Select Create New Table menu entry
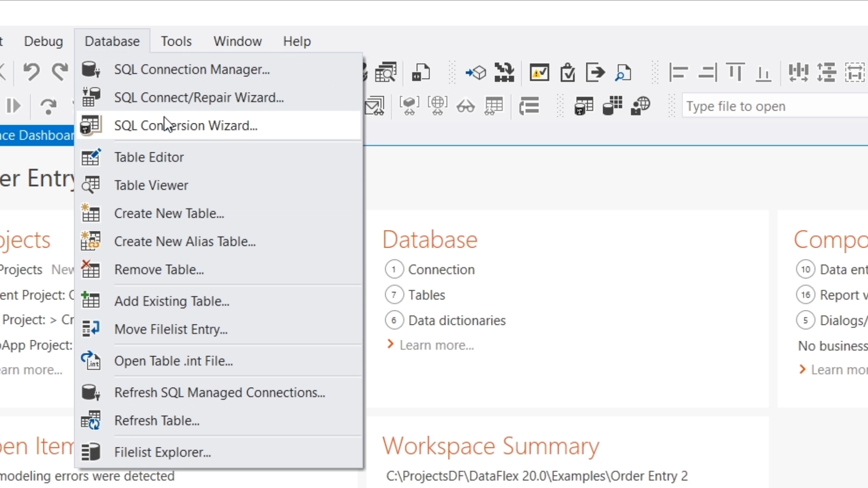 [x=169, y=213]
